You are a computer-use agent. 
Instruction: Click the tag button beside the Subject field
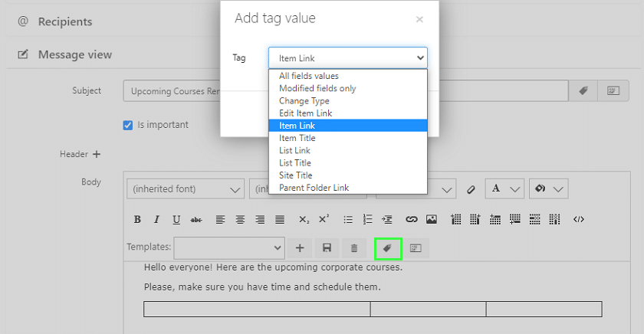coord(583,90)
